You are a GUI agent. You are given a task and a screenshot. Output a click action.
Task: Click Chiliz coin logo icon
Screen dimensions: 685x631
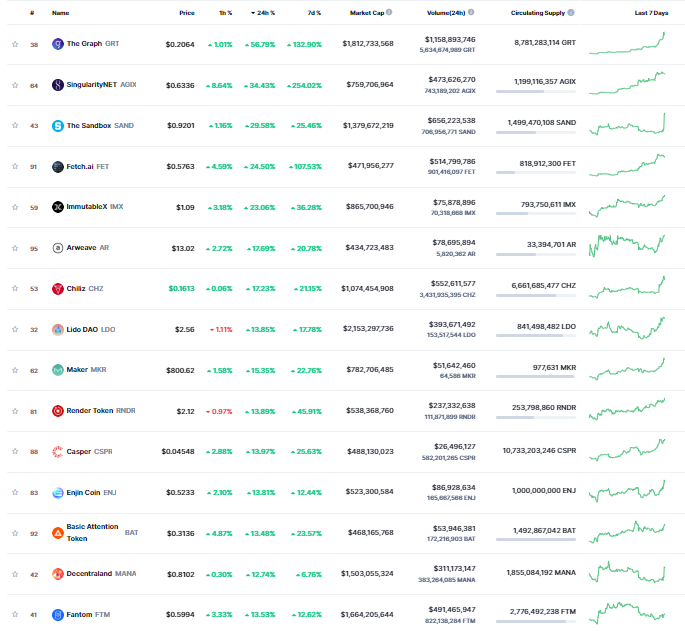(x=58, y=289)
